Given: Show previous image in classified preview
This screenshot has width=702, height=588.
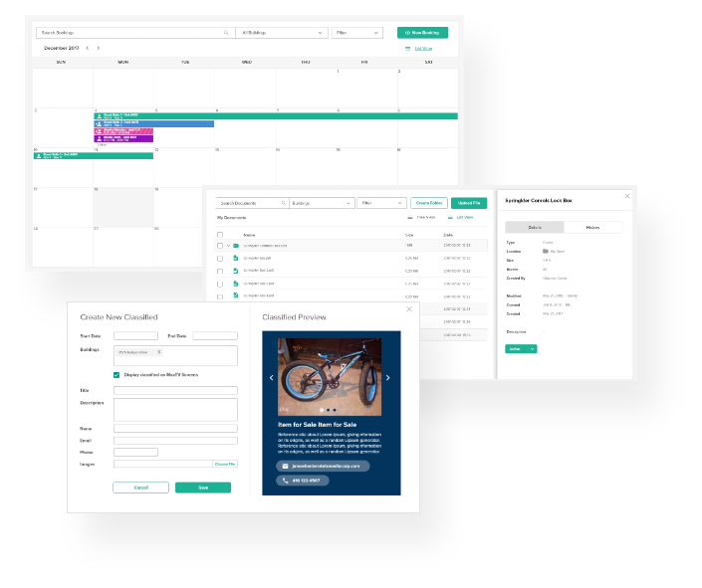Looking at the screenshot, I should pos(272,378).
